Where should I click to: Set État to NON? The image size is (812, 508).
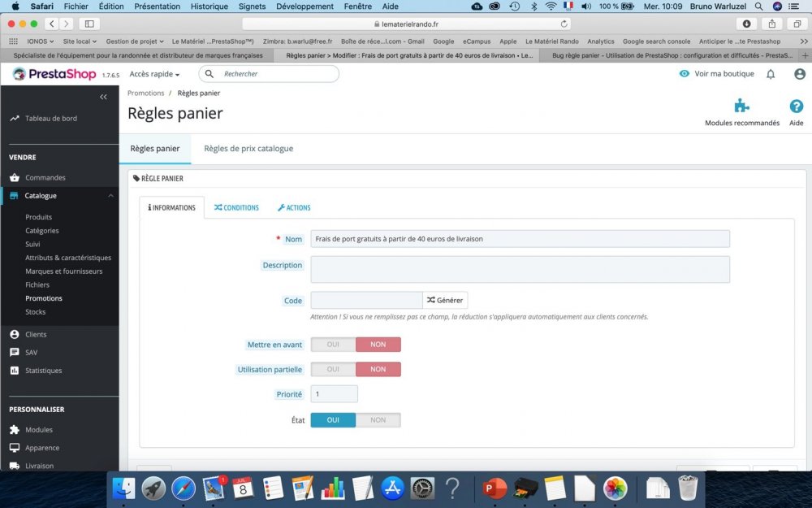click(x=378, y=420)
